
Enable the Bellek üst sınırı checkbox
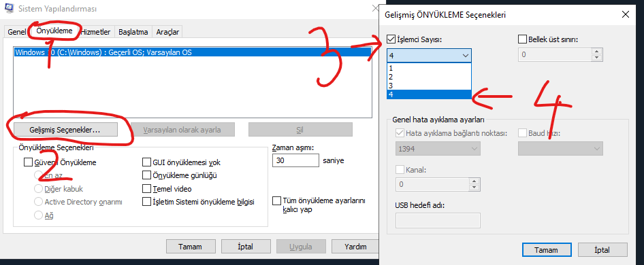coord(522,39)
